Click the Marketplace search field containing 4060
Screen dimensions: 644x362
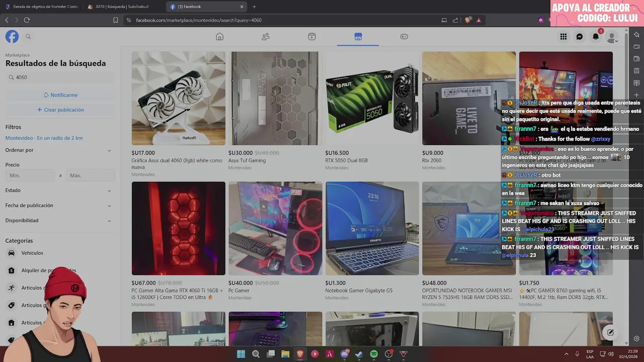(x=60, y=77)
